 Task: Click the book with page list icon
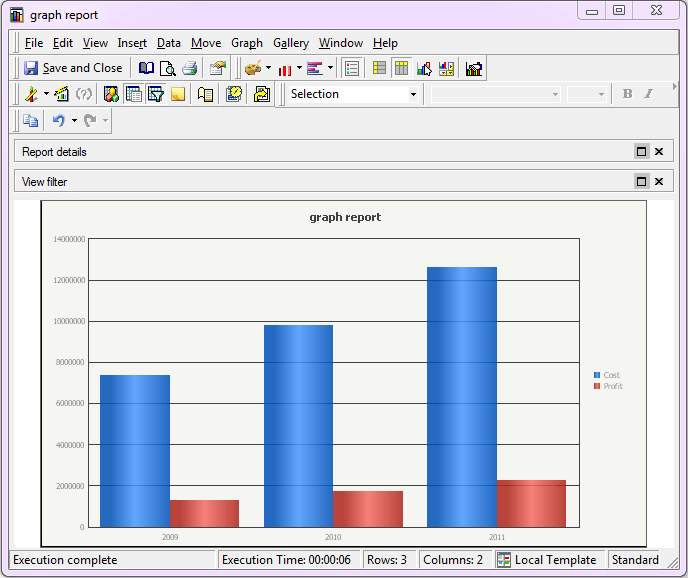click(205, 94)
